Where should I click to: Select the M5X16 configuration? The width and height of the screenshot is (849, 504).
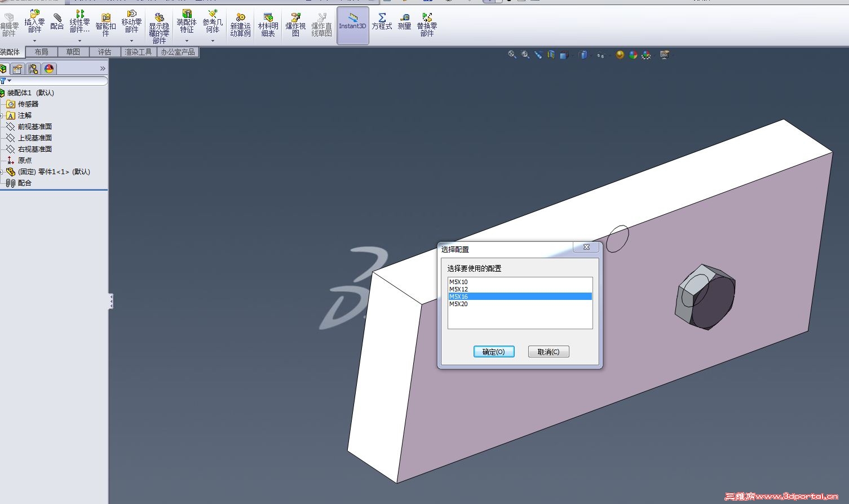point(520,297)
